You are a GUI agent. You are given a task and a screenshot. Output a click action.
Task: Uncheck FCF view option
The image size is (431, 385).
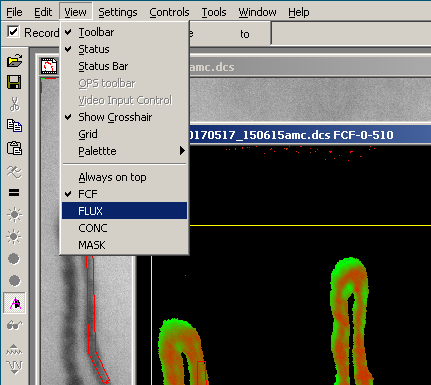tap(124, 194)
